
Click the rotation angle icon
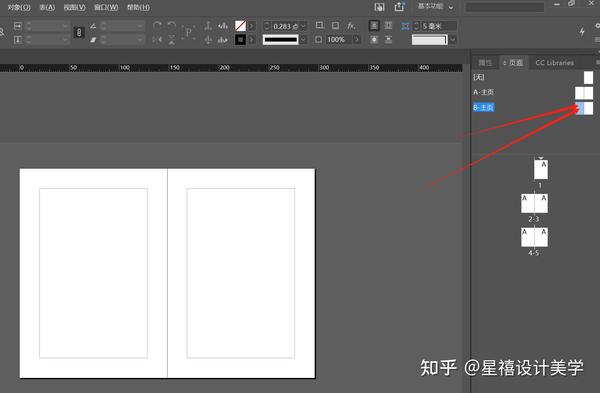pyautogui.click(x=93, y=26)
